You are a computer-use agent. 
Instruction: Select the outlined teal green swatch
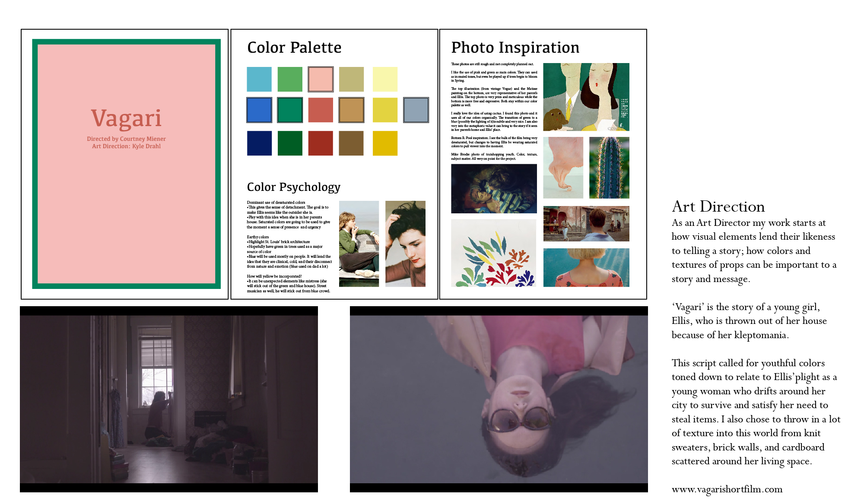tap(290, 110)
